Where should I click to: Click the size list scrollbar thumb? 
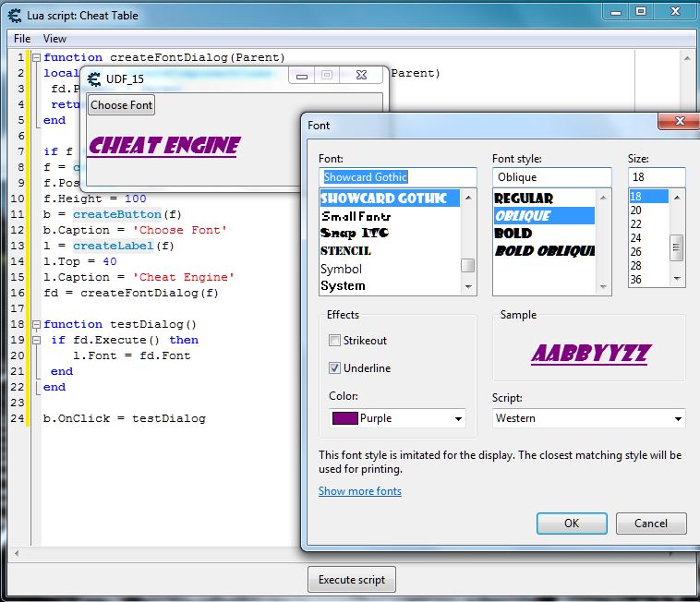[x=677, y=247]
